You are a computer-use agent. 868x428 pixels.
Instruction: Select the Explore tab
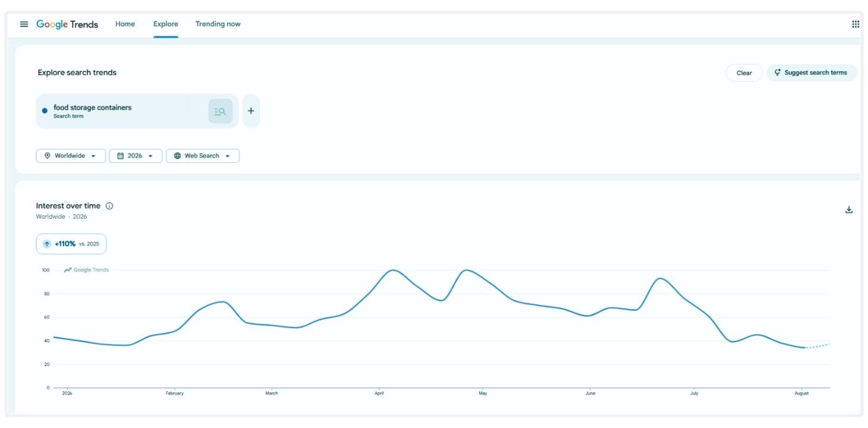[165, 24]
